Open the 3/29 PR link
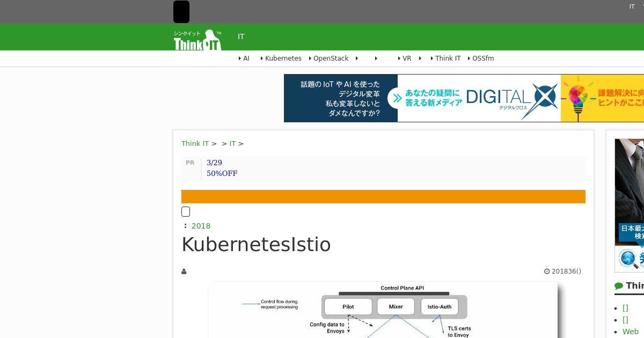 (x=214, y=163)
